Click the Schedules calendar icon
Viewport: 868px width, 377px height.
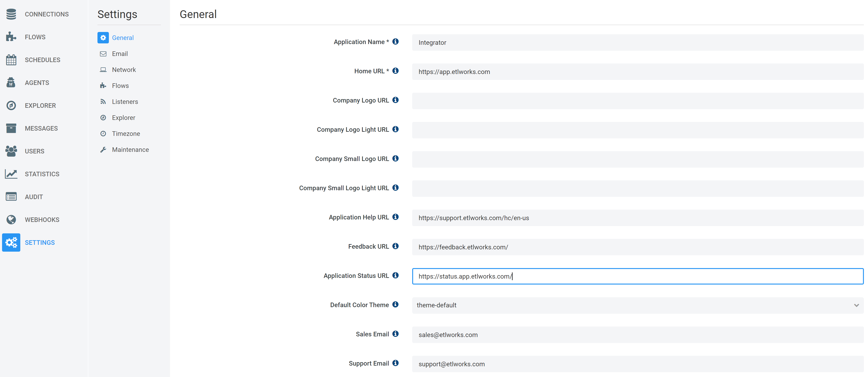(x=11, y=60)
